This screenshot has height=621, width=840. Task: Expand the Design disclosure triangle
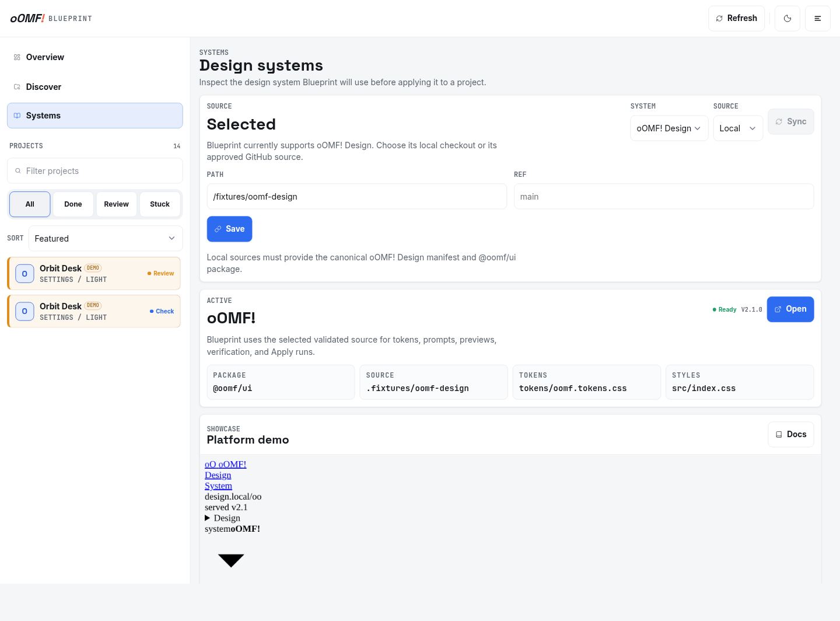coord(208,518)
